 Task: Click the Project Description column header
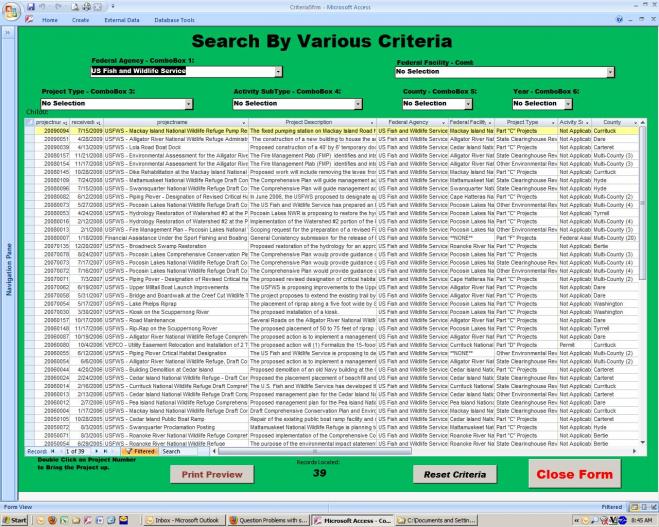pos(311,122)
